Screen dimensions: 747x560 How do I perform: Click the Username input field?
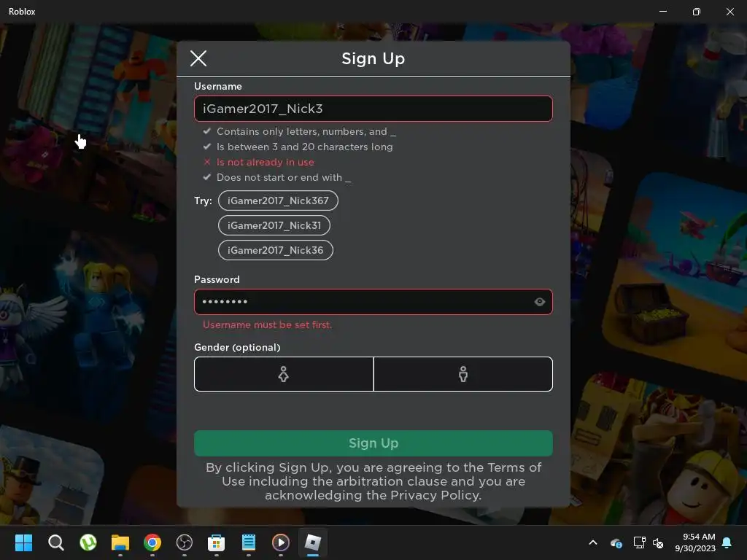pyautogui.click(x=373, y=109)
